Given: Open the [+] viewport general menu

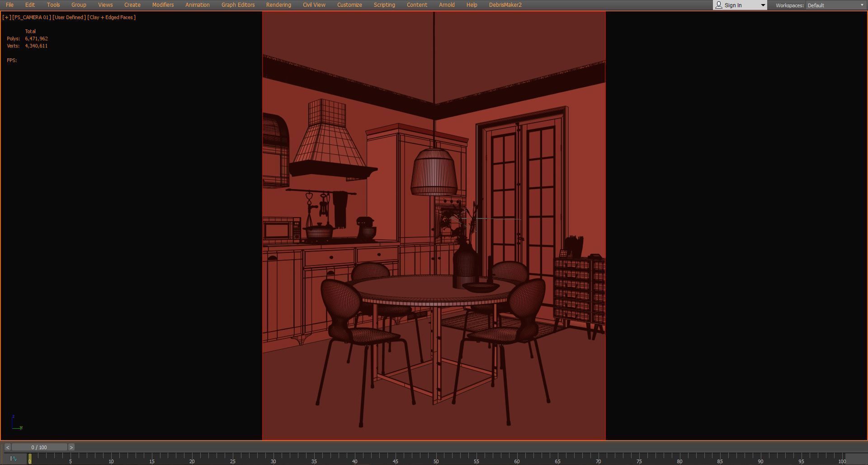Looking at the screenshot, I should (x=7, y=17).
